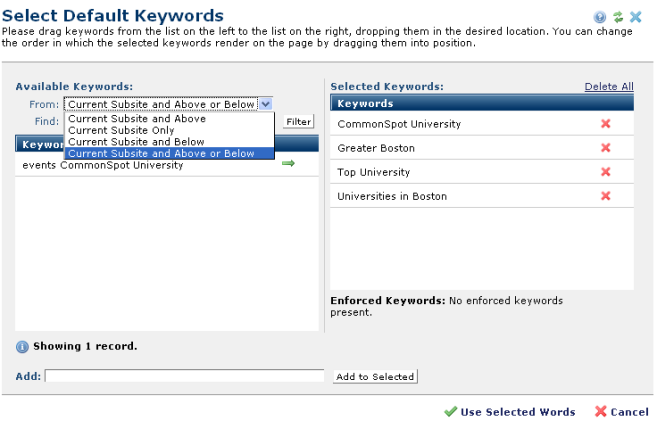Remove CommonSpot University from selected keywords
Image resolution: width=657 pixels, height=421 pixels.
pos(604,124)
